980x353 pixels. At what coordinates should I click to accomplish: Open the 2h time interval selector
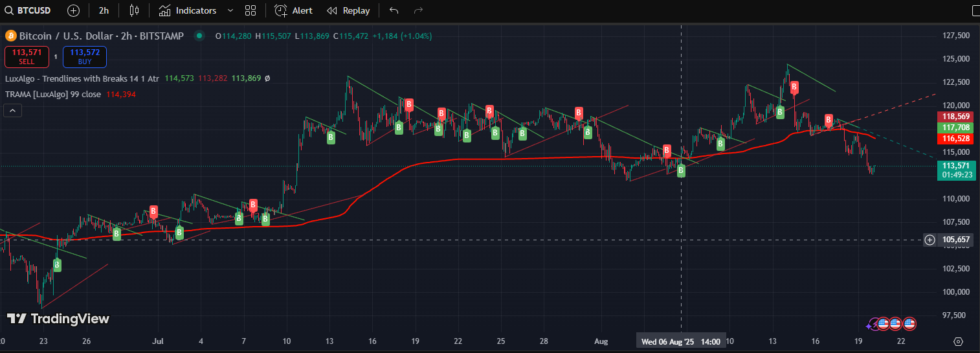click(104, 10)
